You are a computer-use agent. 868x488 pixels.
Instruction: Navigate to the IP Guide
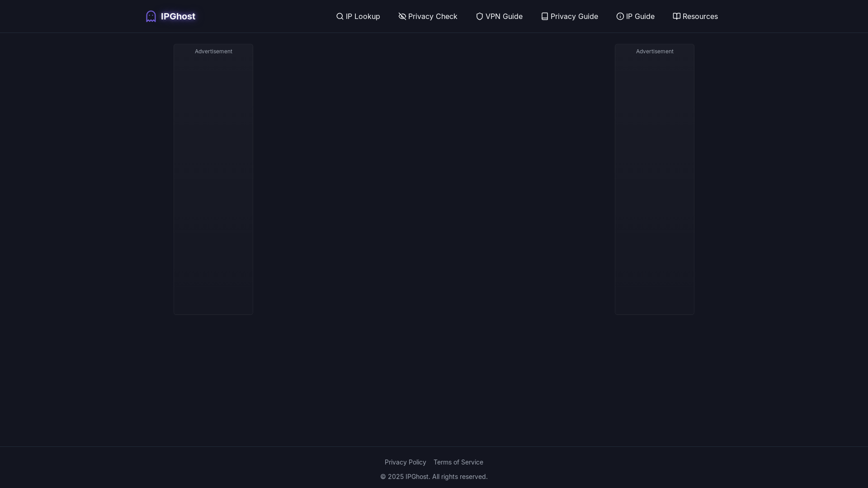pos(635,16)
